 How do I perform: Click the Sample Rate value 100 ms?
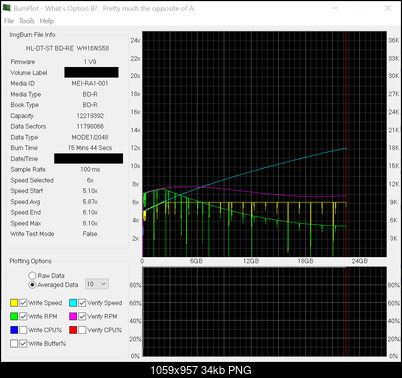coord(90,169)
